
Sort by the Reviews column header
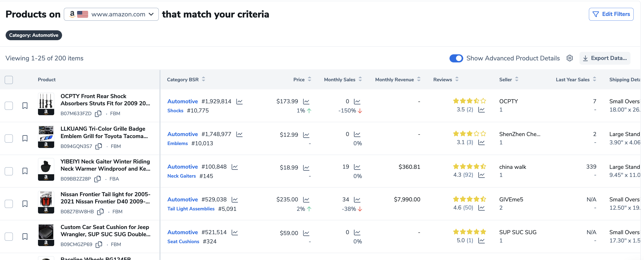(446, 80)
